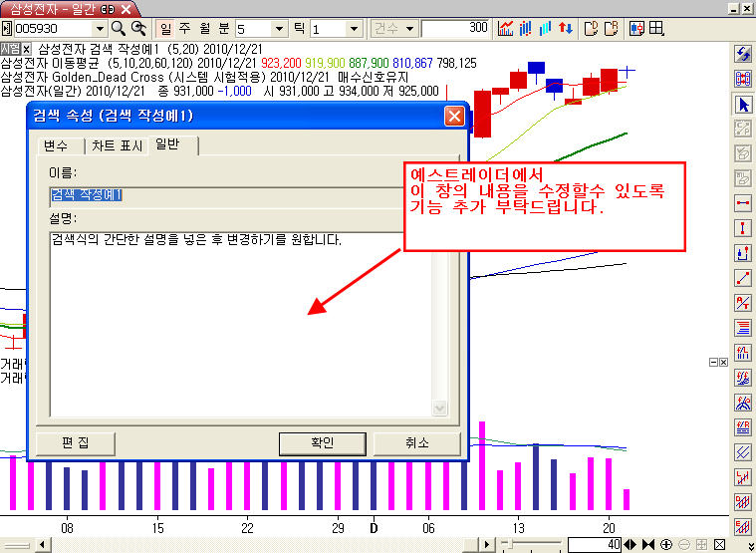Viewport: 756px width, 553px height.
Task: Switch to the 변수 tab
Action: tap(56, 146)
